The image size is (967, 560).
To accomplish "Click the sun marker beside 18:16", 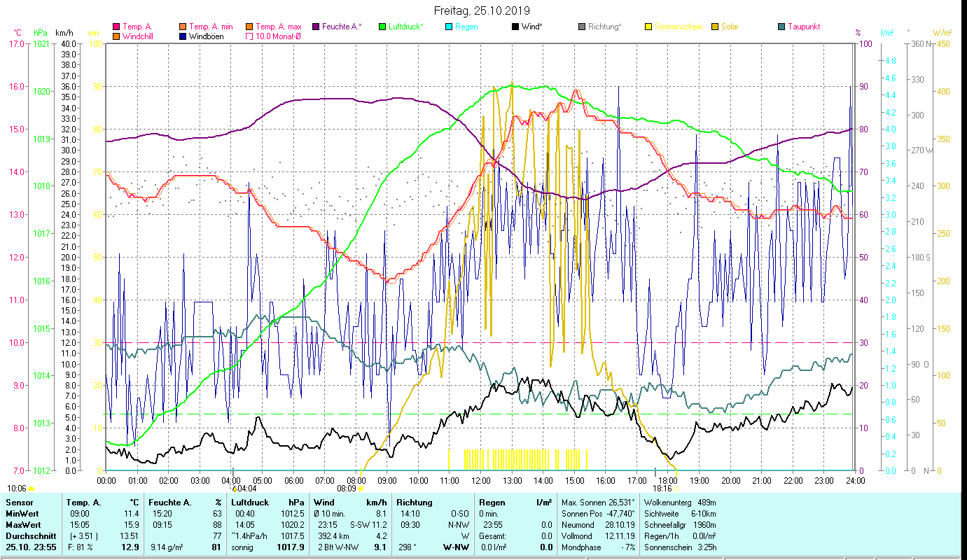I will pos(678,489).
